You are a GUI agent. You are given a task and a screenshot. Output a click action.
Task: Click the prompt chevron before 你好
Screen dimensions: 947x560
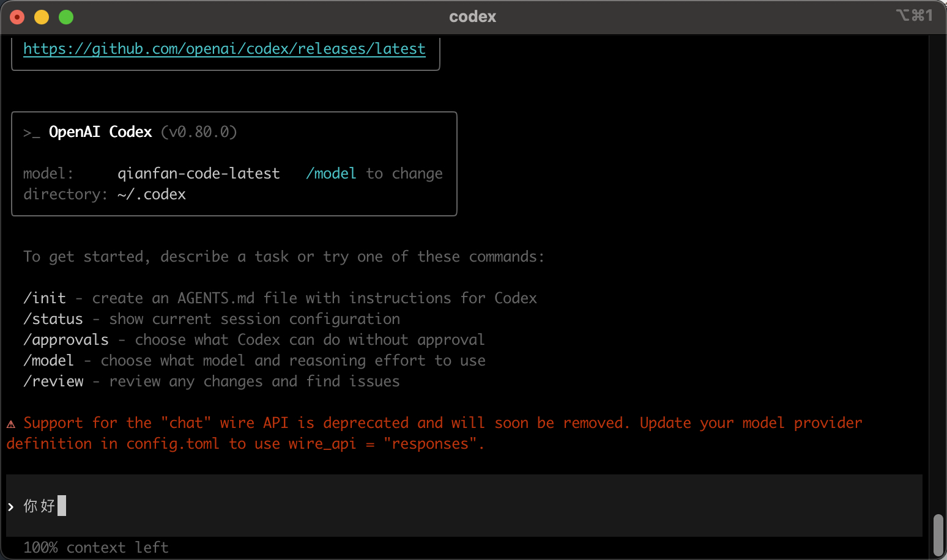point(11,506)
